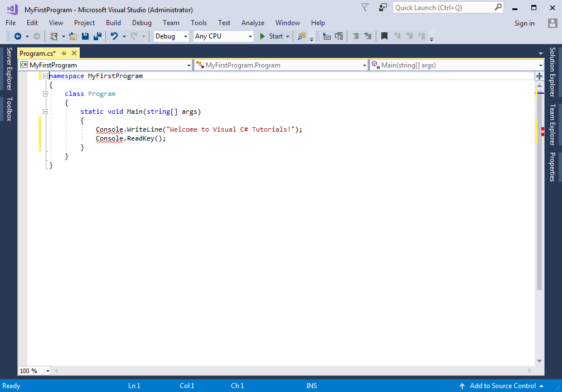This screenshot has width=562, height=392.
Task: Click the member list display icon
Action: [327, 36]
